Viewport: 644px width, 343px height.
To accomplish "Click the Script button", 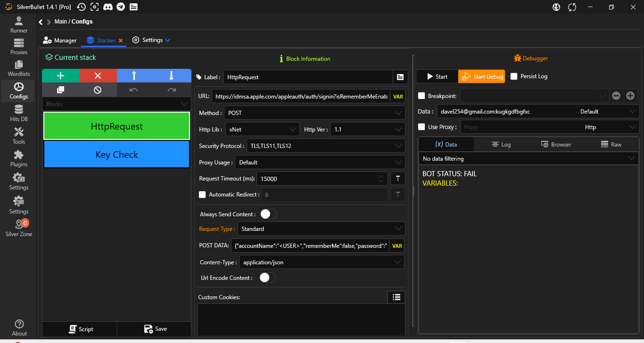I will 80,329.
